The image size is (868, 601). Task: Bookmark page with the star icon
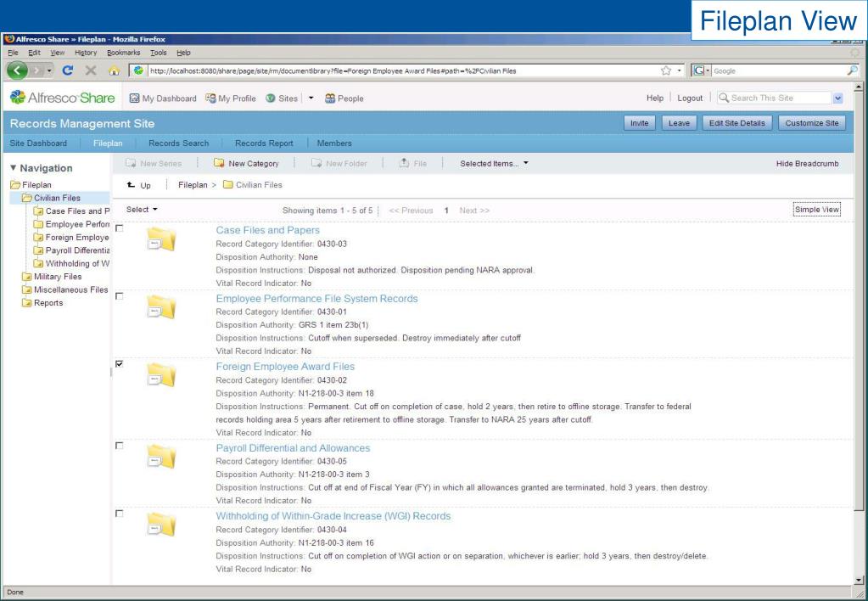pos(666,70)
